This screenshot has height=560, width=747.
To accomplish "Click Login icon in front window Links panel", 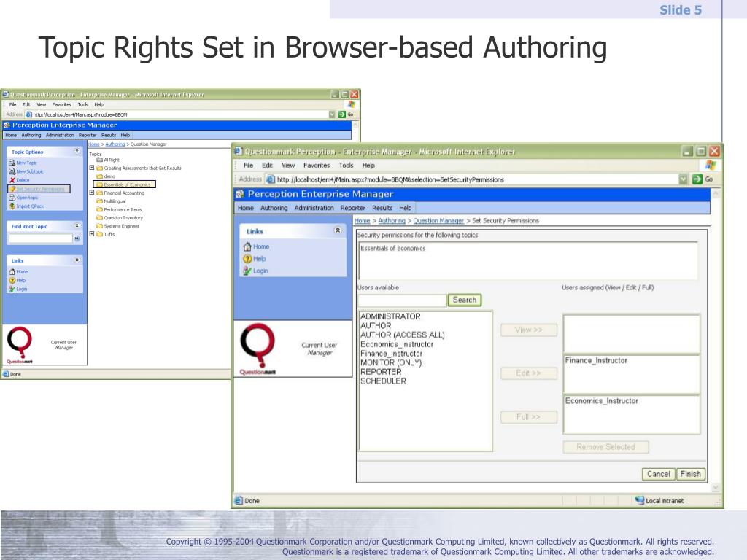I will (247, 271).
